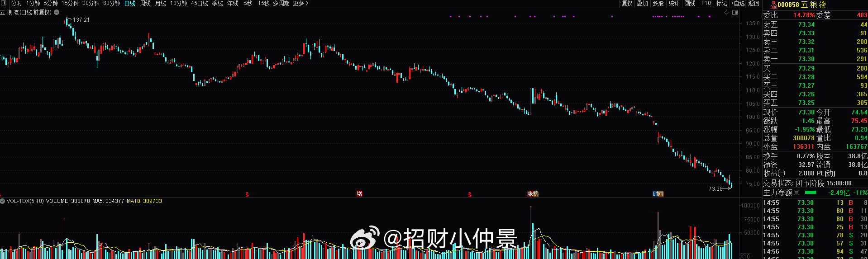Click the 73.28 low price label
The height and width of the screenshot is (259, 868).
tap(715, 189)
